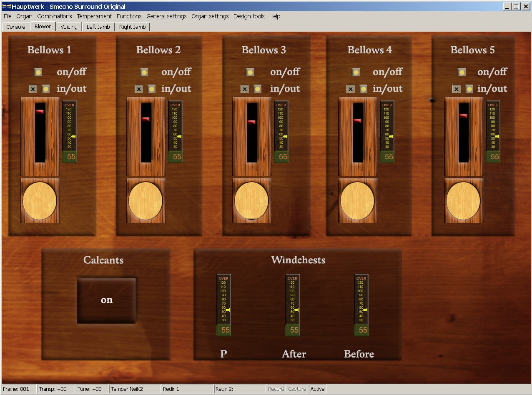The width and height of the screenshot is (532, 395).
Task: Click the Calcants on button
Action: (x=106, y=300)
